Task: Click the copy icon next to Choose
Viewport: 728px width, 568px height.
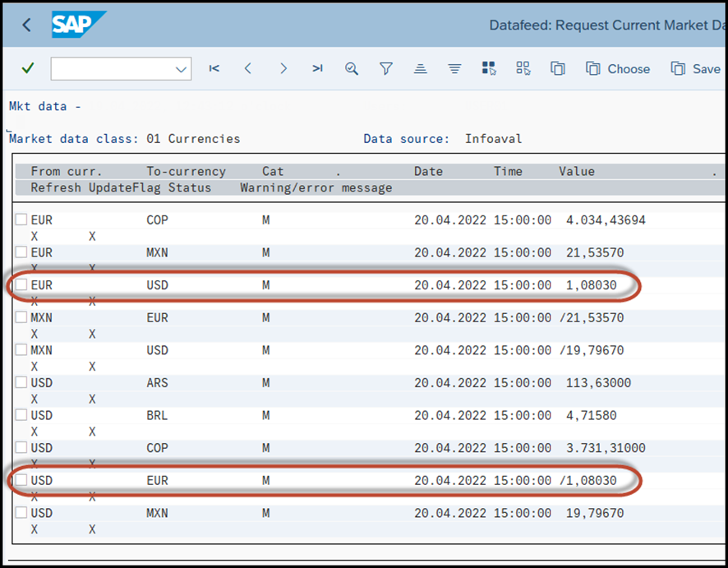Action: (558, 69)
